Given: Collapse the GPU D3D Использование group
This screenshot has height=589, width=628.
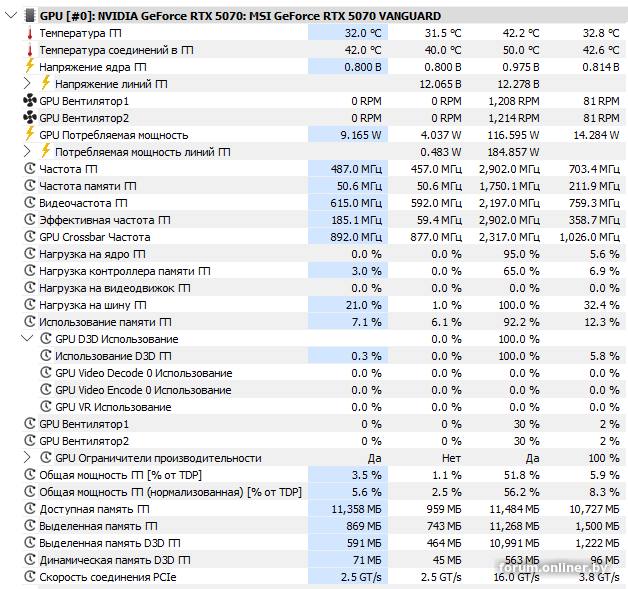Looking at the screenshot, I should (x=27, y=339).
